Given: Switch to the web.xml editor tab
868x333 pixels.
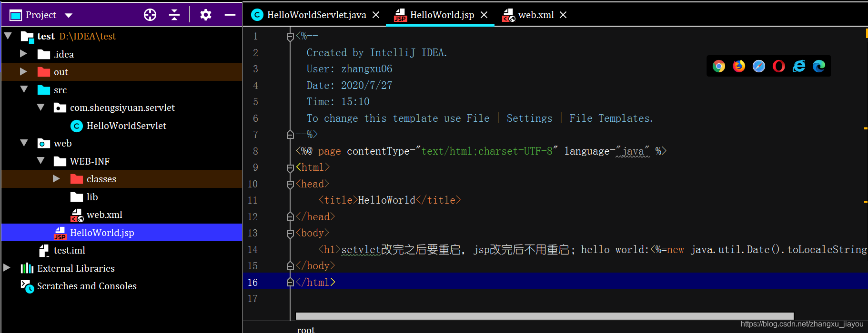Looking at the screenshot, I should [x=536, y=15].
